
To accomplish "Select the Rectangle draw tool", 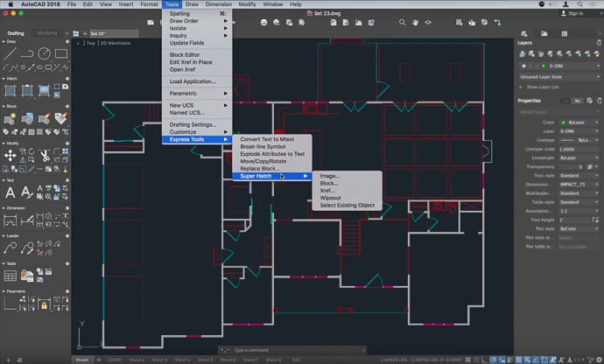I will pyautogui.click(x=61, y=53).
